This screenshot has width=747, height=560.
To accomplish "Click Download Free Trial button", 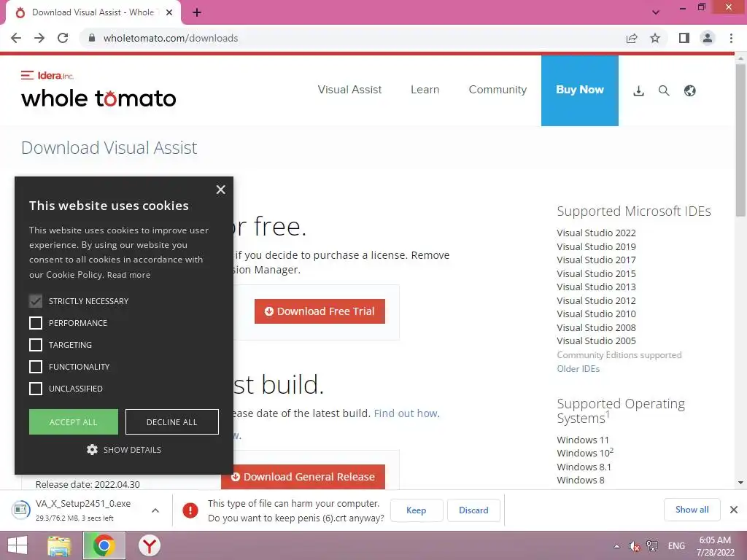I will (320, 311).
